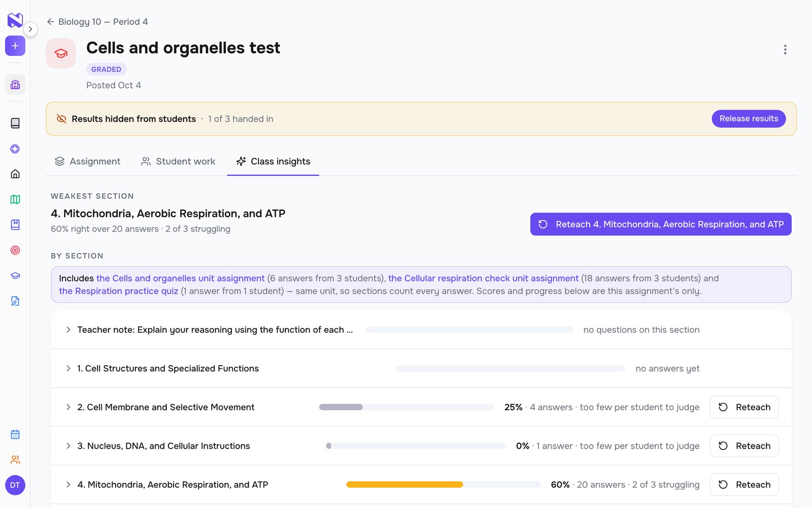Click the 25% progress bar for Cell Membrane
This screenshot has width=812, height=508.
point(407,407)
